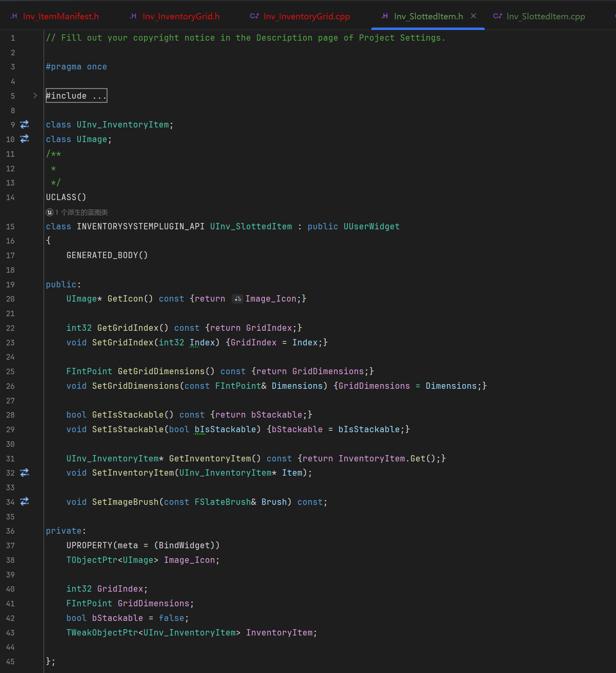The height and width of the screenshot is (673, 616).
Task: Open the '1 个派生的蓝图类' code lens link
Action: (82, 212)
